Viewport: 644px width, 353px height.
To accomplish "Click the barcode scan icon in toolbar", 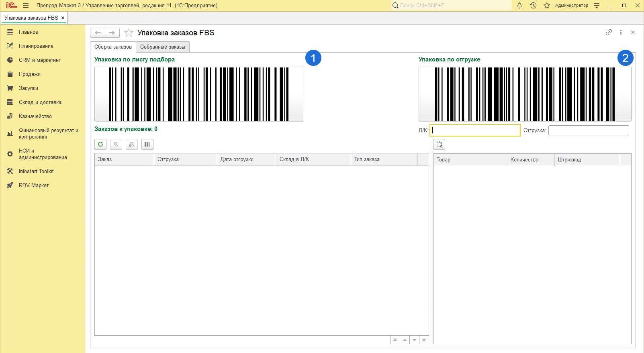I will tap(147, 144).
